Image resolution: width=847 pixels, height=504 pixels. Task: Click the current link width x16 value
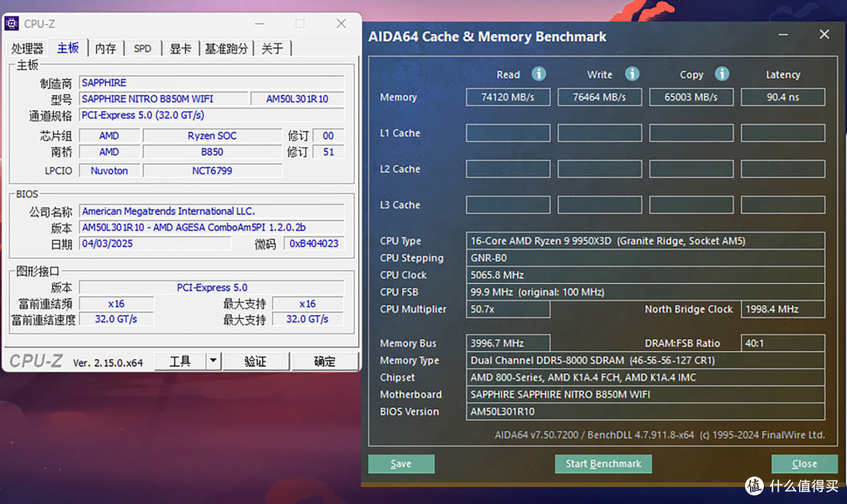click(x=116, y=303)
